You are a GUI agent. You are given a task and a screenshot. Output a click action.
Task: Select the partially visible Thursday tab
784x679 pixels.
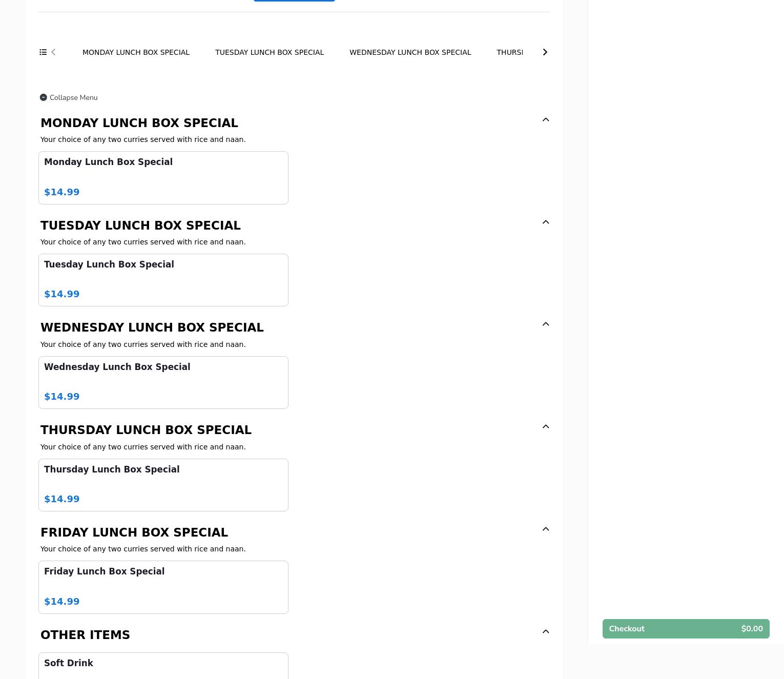pos(509,52)
